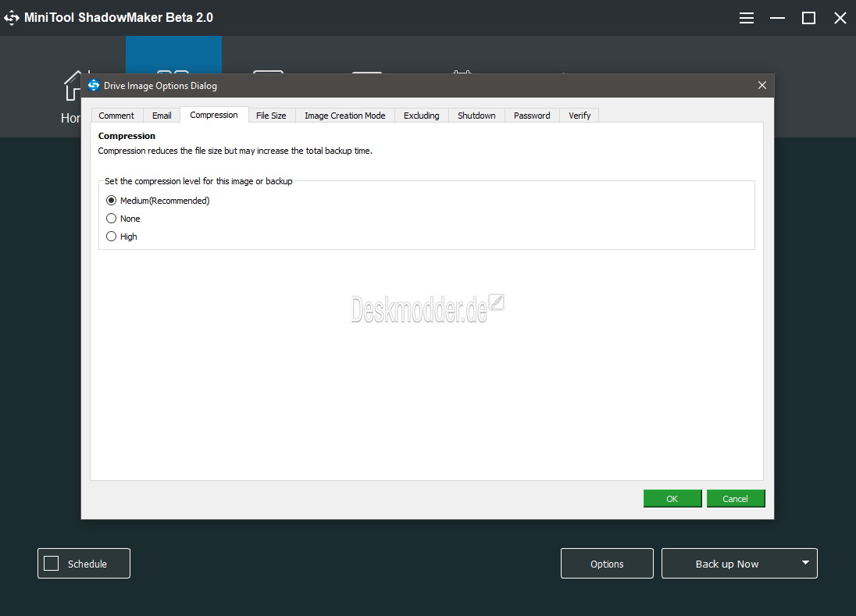Switch to the Verify tab
The height and width of the screenshot is (616, 856).
click(x=580, y=116)
